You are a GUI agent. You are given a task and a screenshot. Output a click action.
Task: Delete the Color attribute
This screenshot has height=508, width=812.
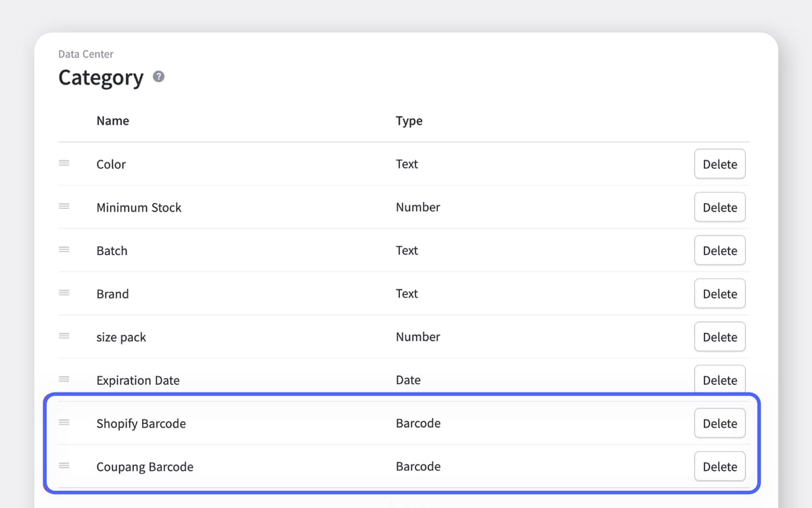[x=719, y=164]
